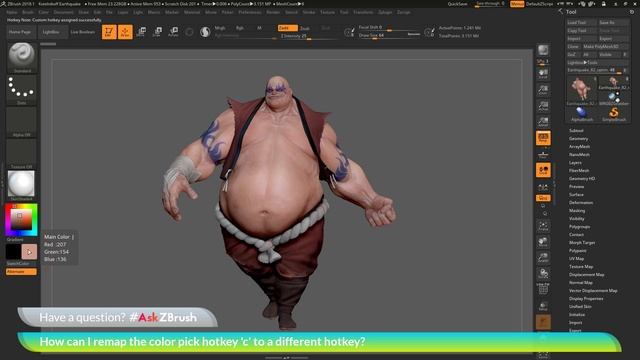
Task: Toggle Rgb paint mode
Action: coord(240,28)
